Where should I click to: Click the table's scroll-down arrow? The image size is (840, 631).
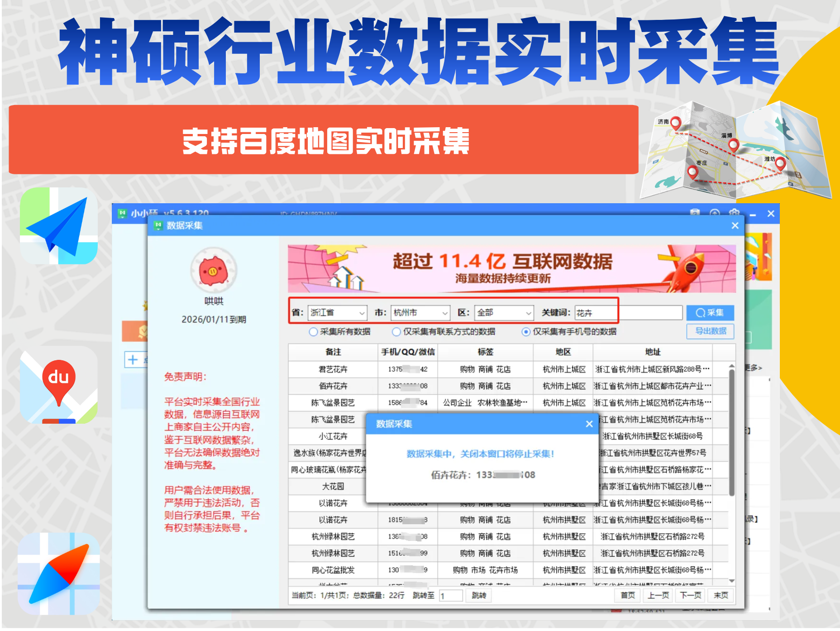[x=731, y=581]
